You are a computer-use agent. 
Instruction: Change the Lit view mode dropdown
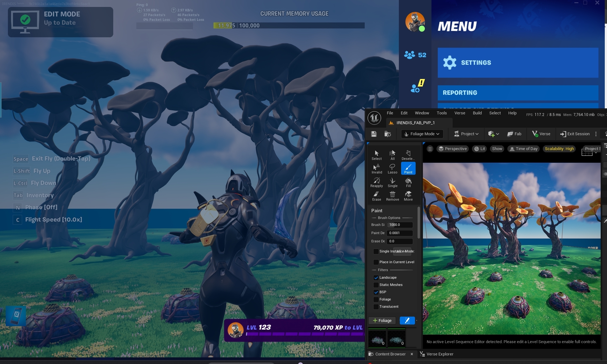[480, 149]
